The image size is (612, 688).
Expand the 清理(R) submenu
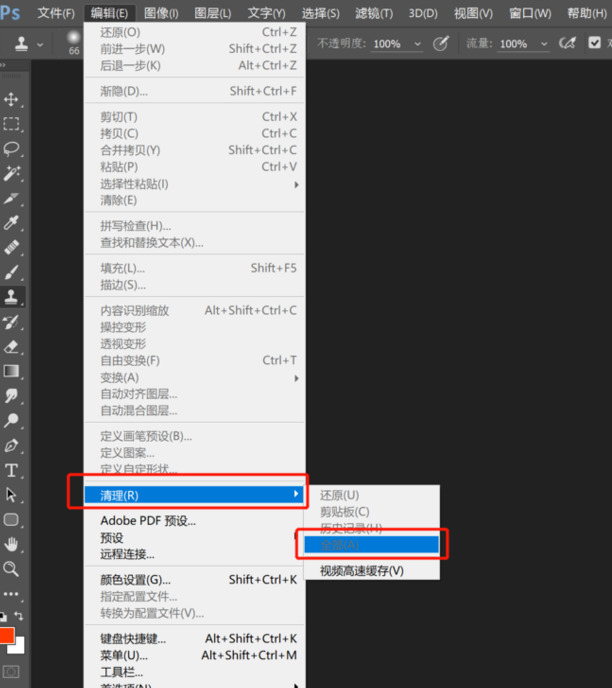tap(194, 495)
